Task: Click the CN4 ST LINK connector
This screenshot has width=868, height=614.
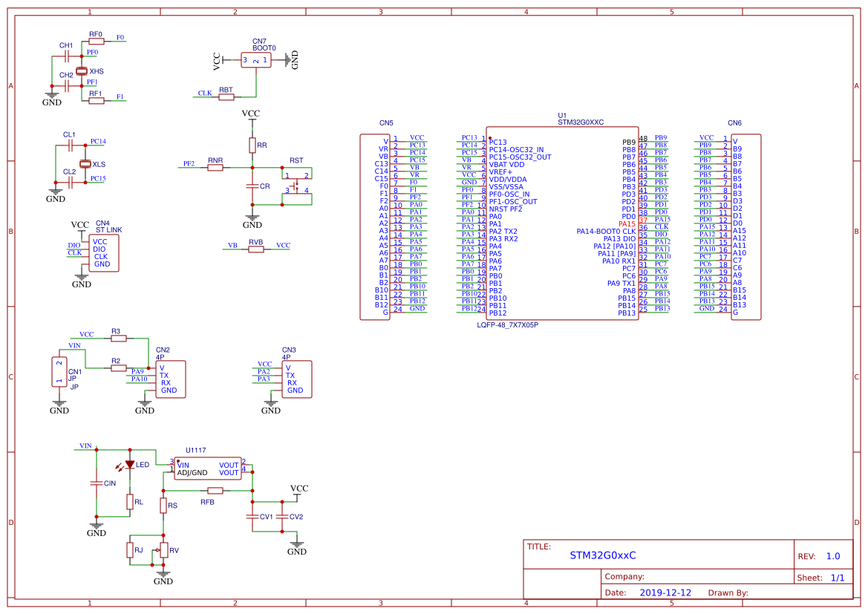Action: [104, 253]
